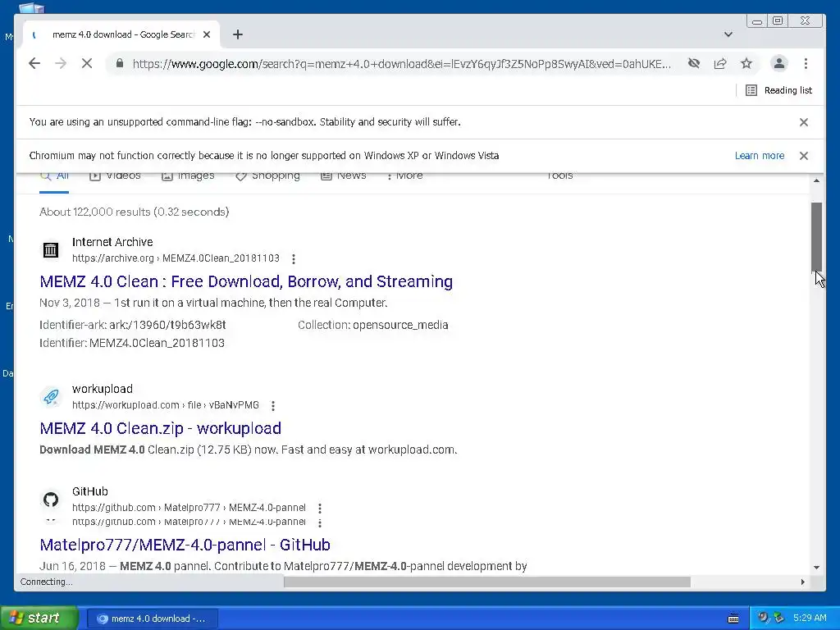
Task: Click the scroll up arrow of the page
Action: point(816,180)
